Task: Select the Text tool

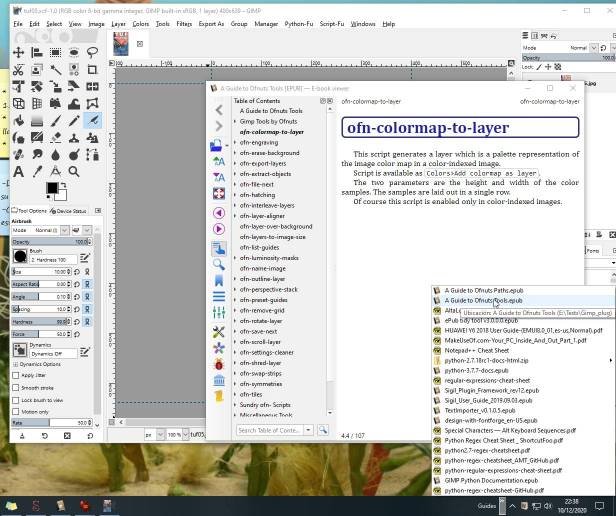Action: coord(19,171)
